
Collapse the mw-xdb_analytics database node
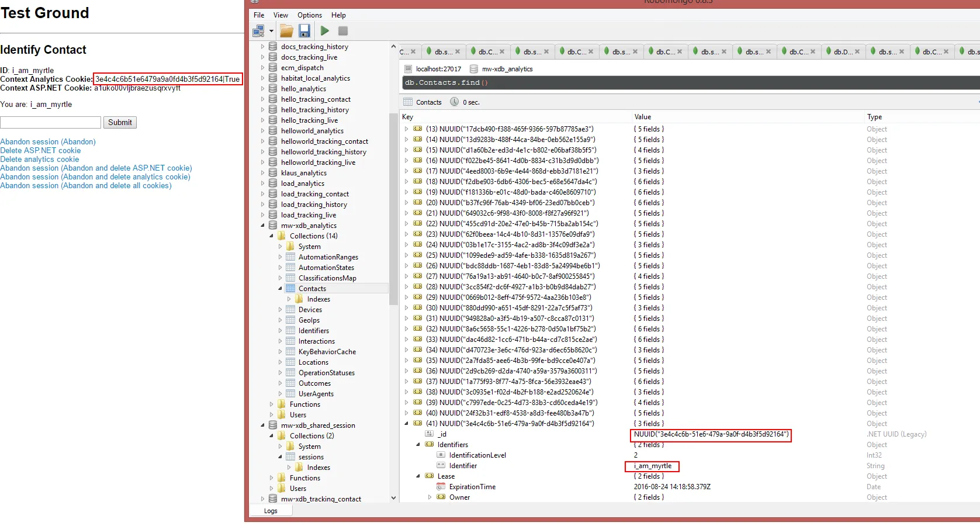262,226
